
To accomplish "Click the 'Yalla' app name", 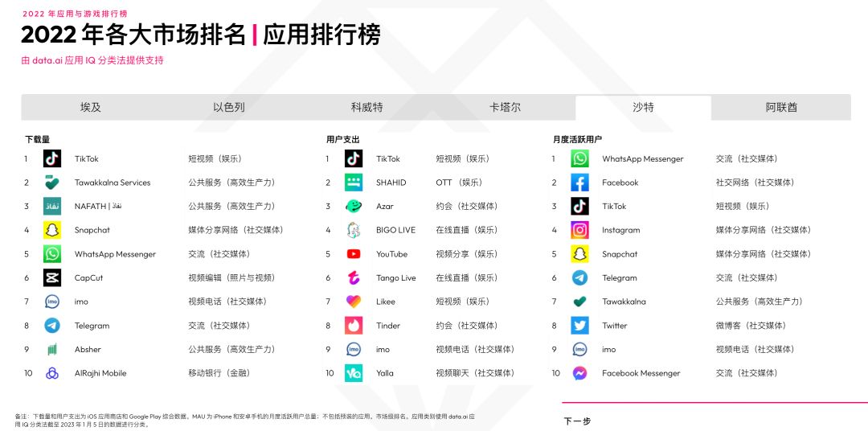I will [385, 373].
